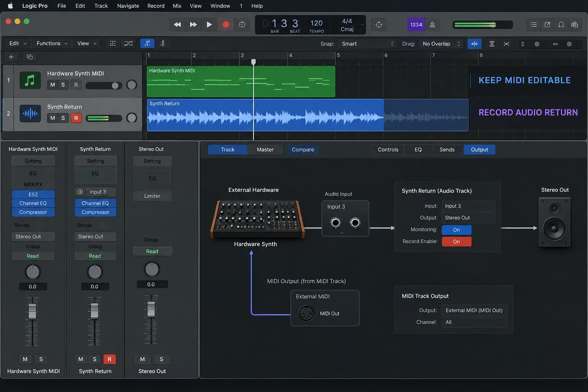Open the Media Browser icon

[575, 24]
